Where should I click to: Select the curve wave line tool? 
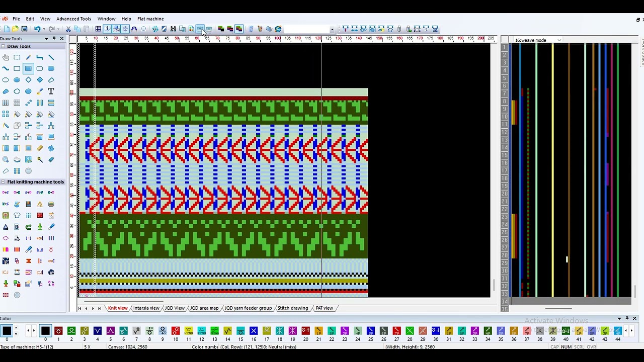(x=6, y=68)
